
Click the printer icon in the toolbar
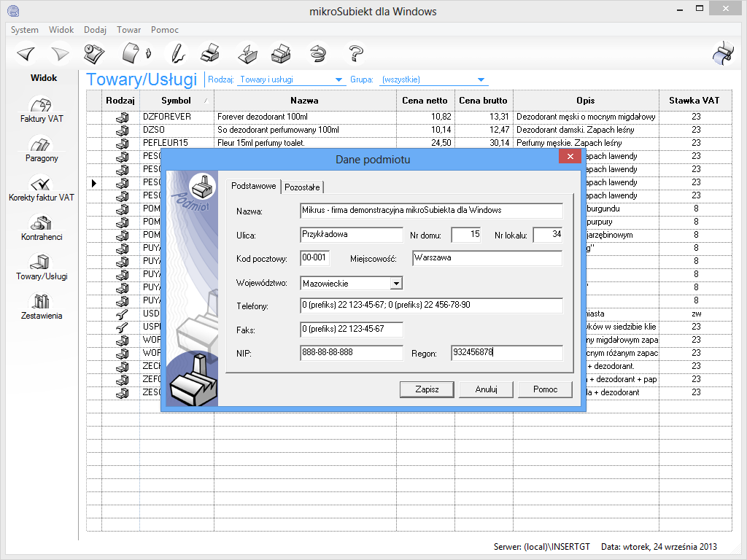point(209,53)
